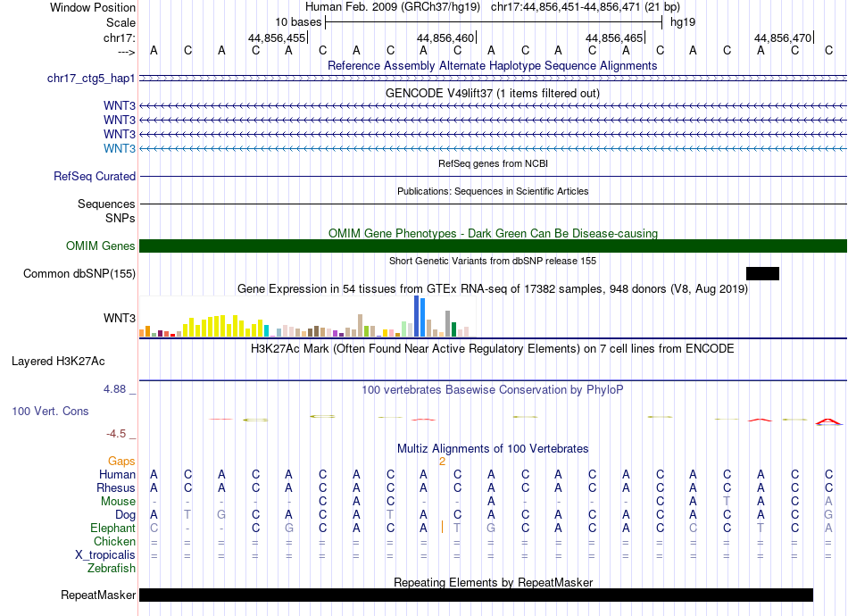Image resolution: width=848 pixels, height=616 pixels.
Task: Open 100 vertebrates Basewise Conservation by PhyloP title
Action: click(493, 389)
